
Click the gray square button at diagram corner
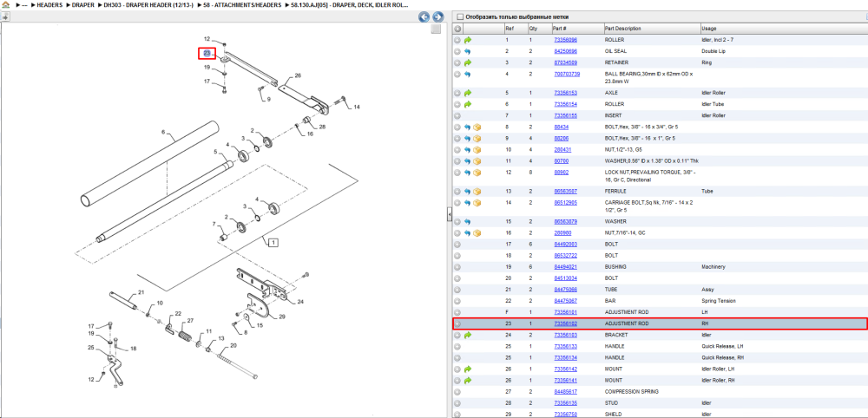pos(436,29)
